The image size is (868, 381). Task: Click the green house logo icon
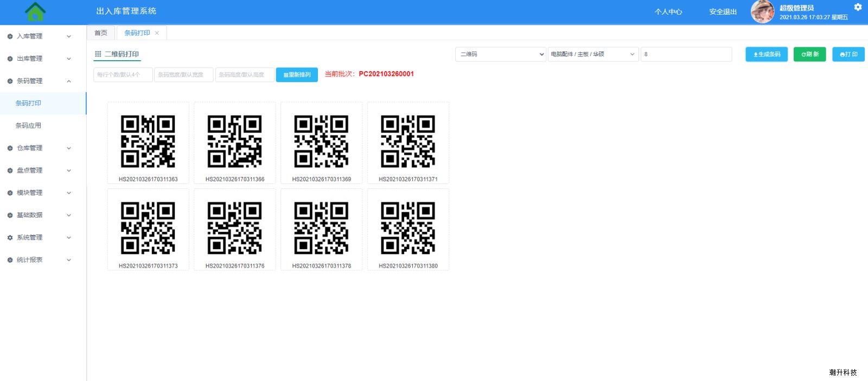click(x=35, y=11)
